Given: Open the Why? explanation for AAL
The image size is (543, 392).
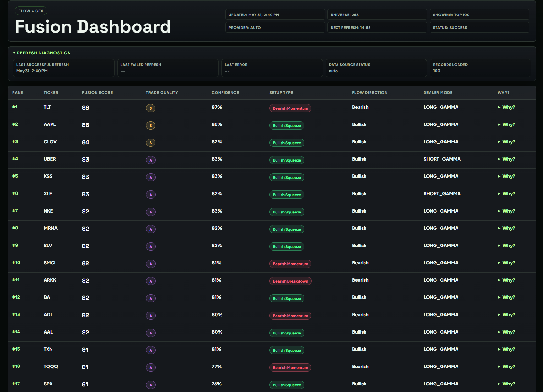Looking at the screenshot, I should point(506,332).
